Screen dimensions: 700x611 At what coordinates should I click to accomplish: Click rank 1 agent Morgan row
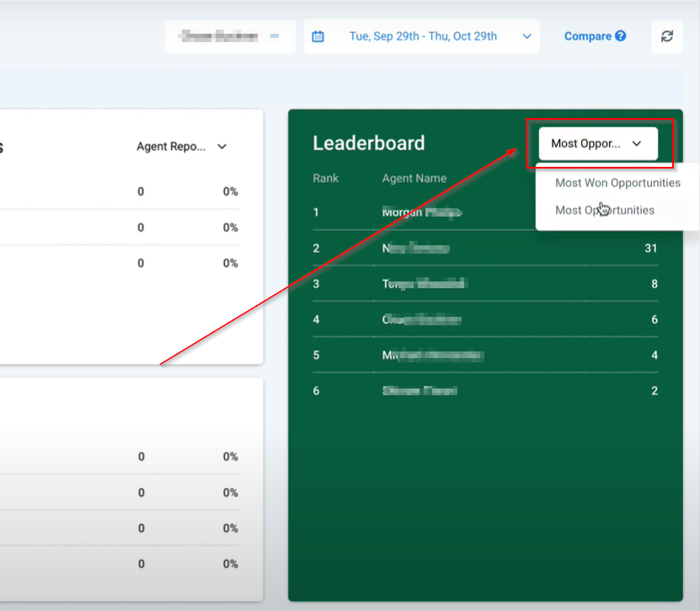tap(485, 212)
